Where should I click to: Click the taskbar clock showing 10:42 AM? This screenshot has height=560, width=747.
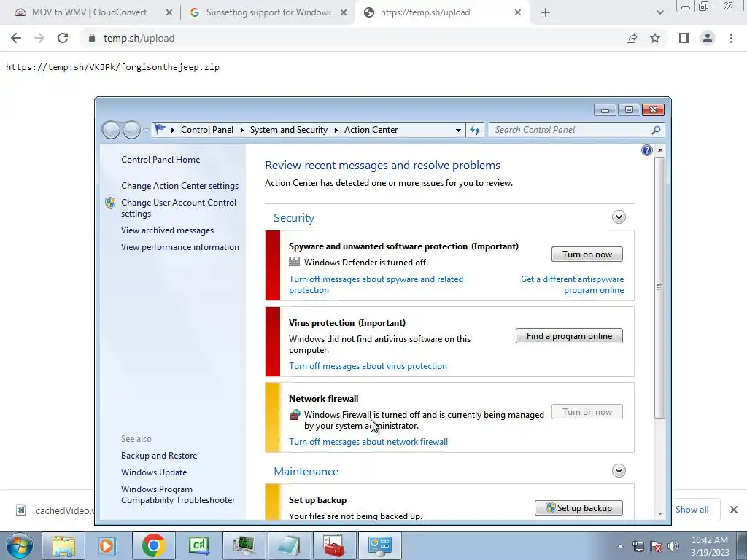[709, 546]
